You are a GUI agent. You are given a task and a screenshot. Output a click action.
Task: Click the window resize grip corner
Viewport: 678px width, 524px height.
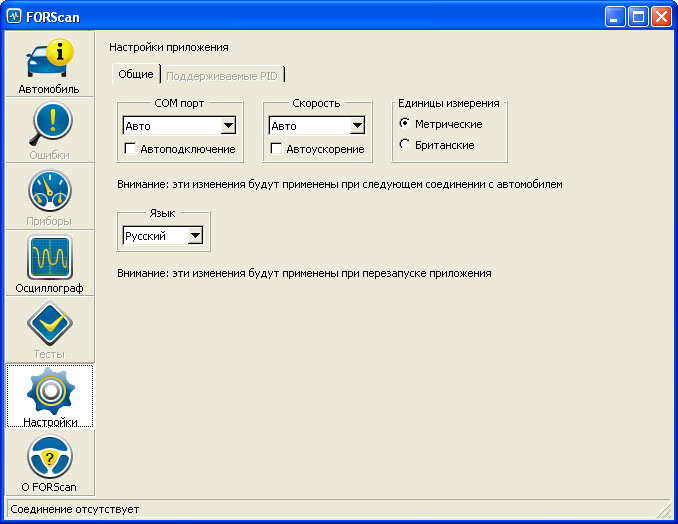point(664,511)
